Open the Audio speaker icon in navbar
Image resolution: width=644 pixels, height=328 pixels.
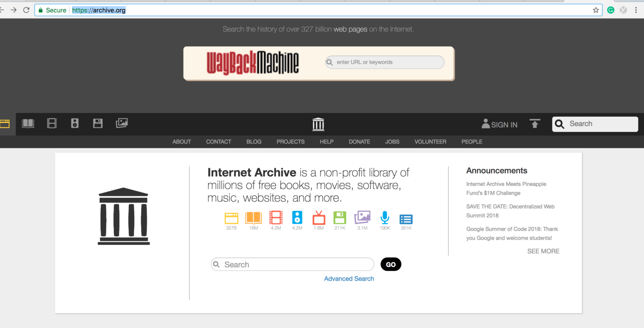75,123
